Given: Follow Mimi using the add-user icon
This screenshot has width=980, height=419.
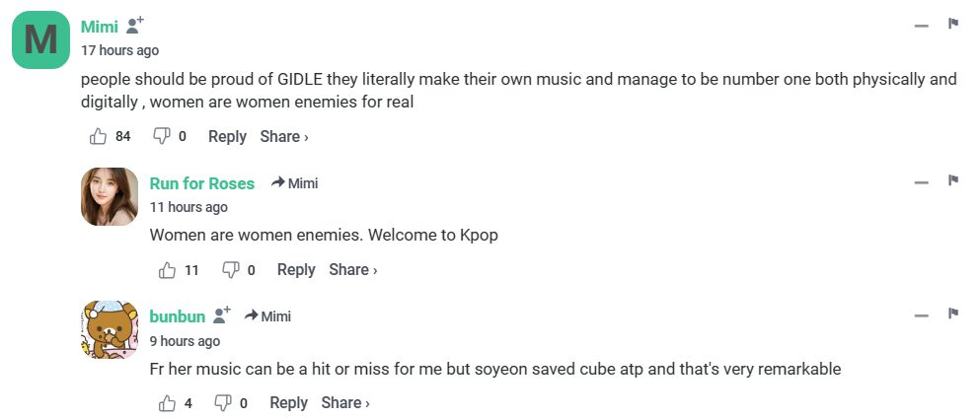Looking at the screenshot, I should tap(136, 26).
